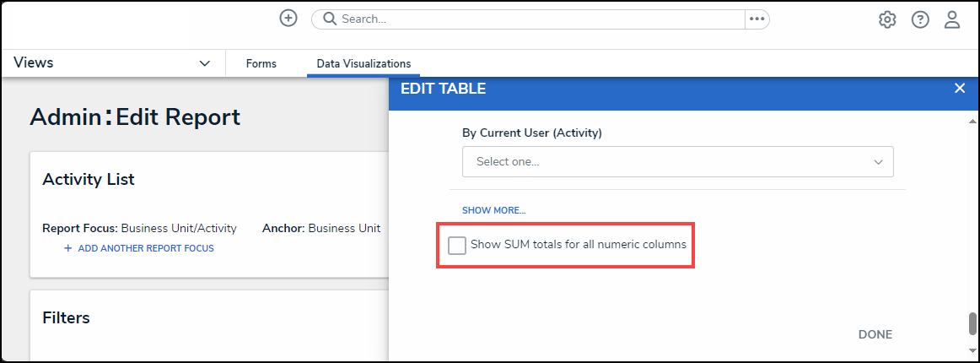Click the scrollbar up arrow
This screenshot has height=363, width=980.
(972, 120)
